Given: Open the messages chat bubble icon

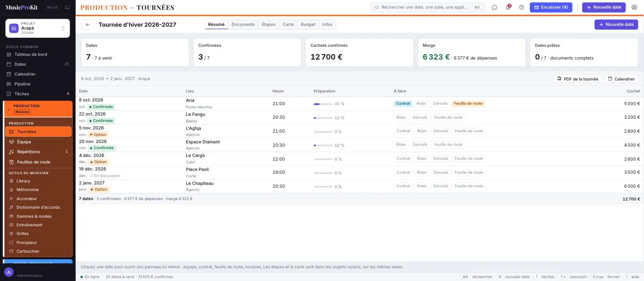Looking at the screenshot, I should click(494, 7).
